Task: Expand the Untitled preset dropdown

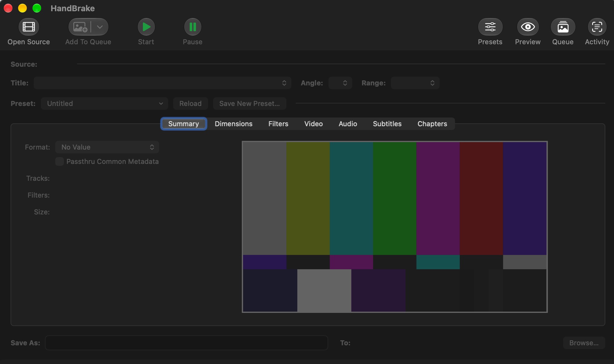Action: [105, 103]
